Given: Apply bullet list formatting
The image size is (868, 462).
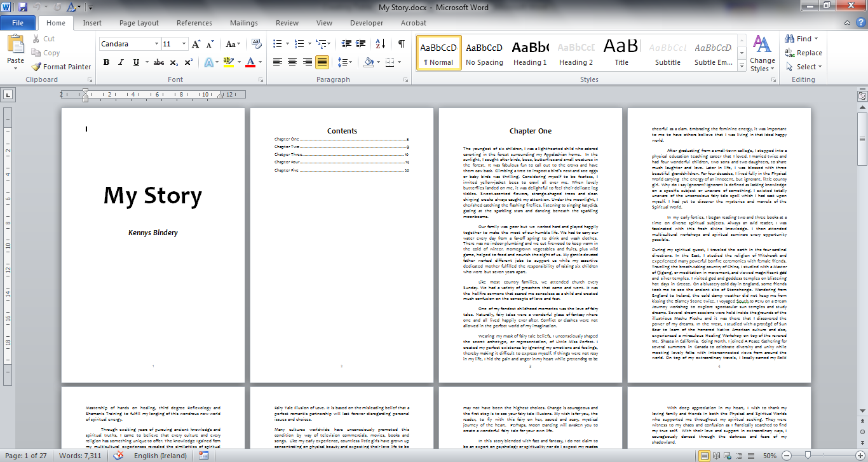Looking at the screenshot, I should (277, 44).
